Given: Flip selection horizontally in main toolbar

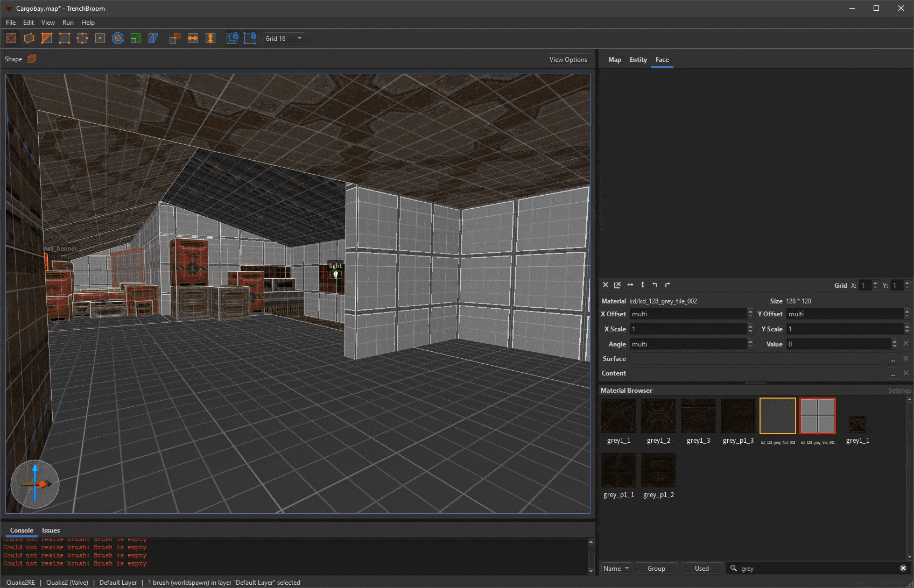Looking at the screenshot, I should [193, 38].
